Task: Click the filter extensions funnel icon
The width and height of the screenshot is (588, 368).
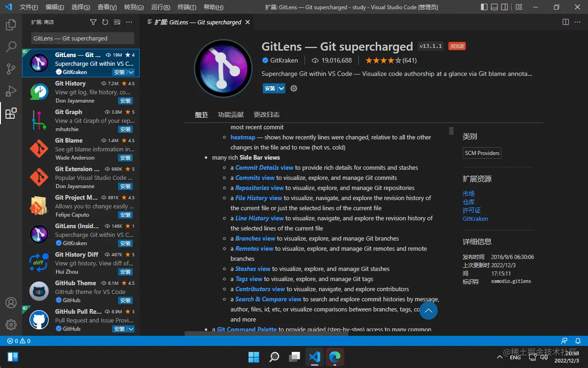Action: (x=93, y=22)
